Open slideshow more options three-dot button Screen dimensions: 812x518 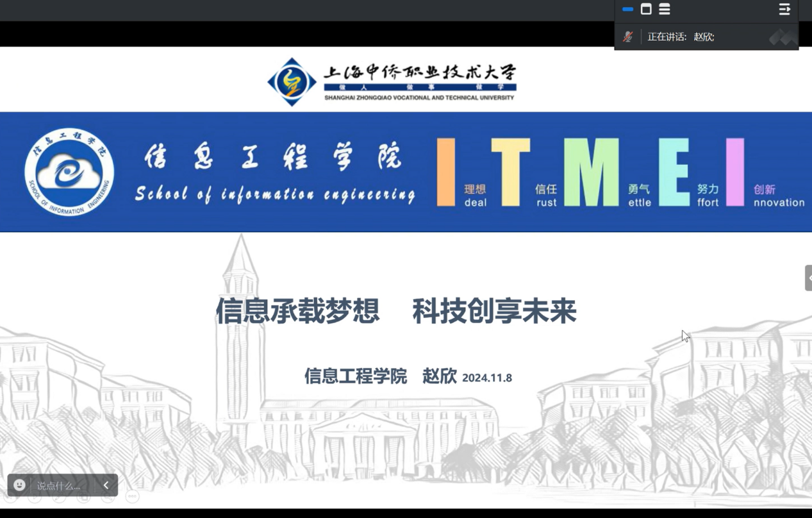tap(132, 496)
